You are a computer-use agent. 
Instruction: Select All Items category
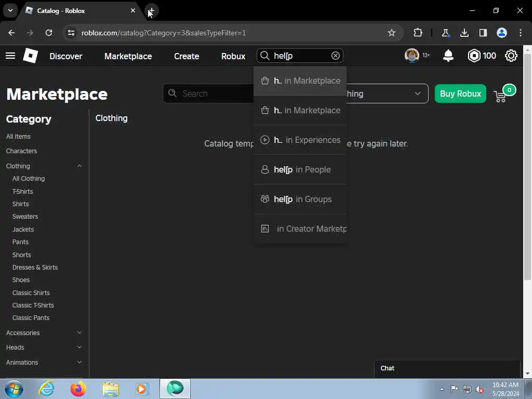[18, 137]
